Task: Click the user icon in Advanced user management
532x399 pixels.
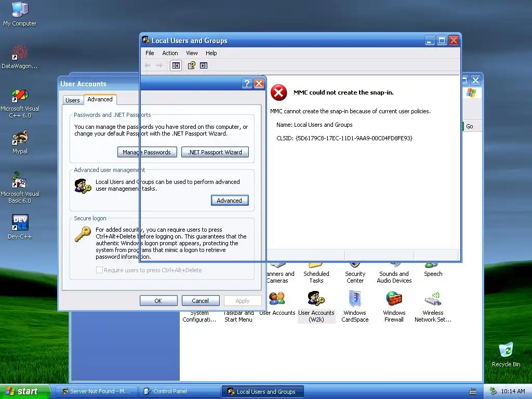Action: coord(83,187)
